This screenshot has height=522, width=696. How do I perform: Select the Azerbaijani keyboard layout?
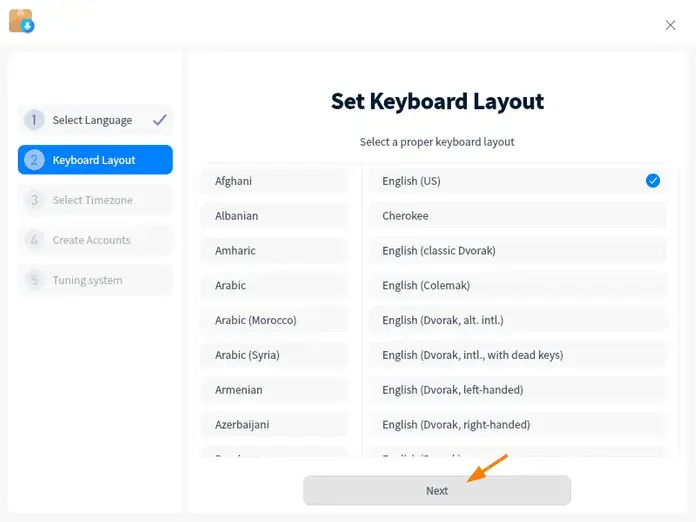click(275, 424)
